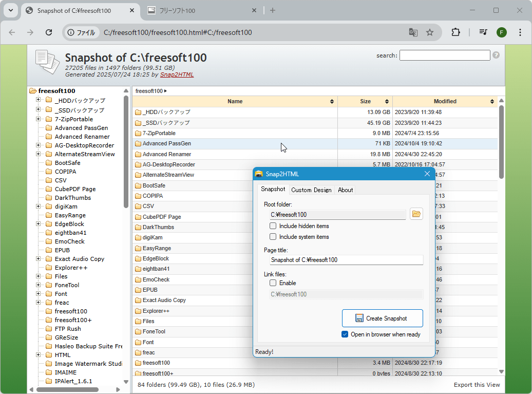Open tab search dropdown chevron in Chrome

tap(11, 10)
